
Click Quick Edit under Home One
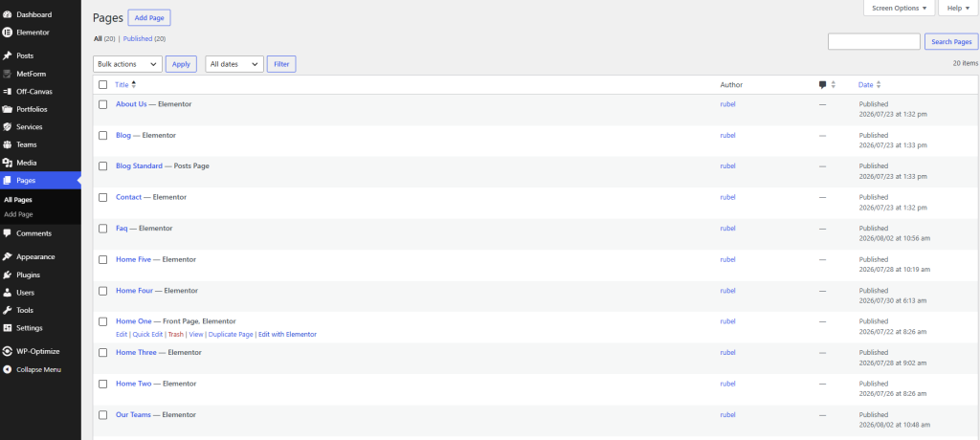[x=148, y=335]
